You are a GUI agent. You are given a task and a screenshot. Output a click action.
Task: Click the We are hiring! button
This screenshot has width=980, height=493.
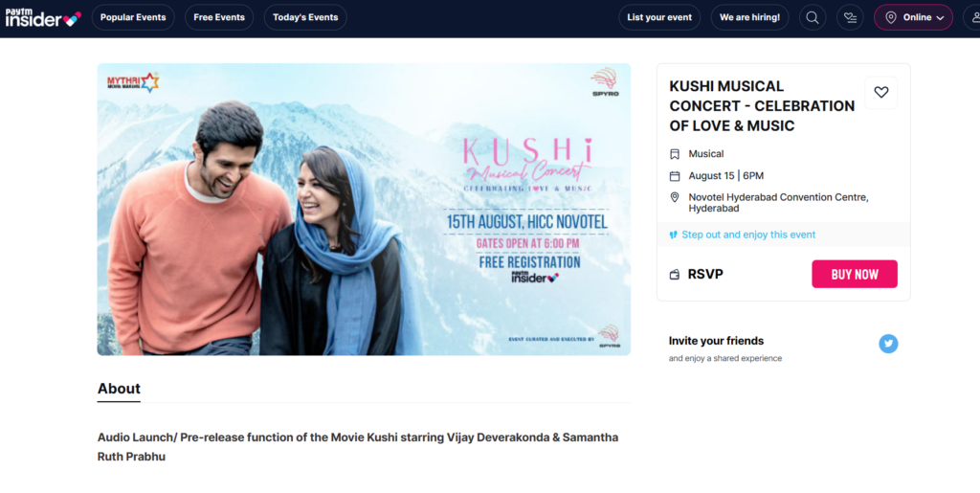pyautogui.click(x=750, y=17)
